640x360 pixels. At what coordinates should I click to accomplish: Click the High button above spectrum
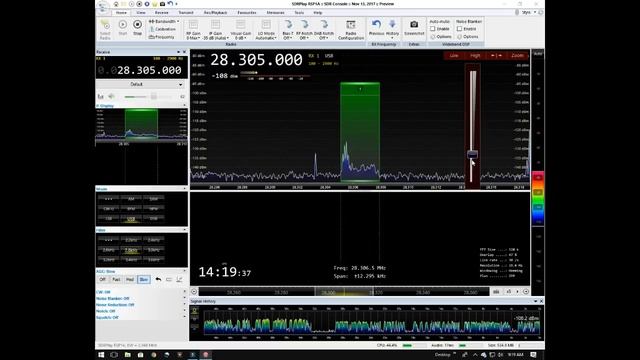click(x=475, y=56)
